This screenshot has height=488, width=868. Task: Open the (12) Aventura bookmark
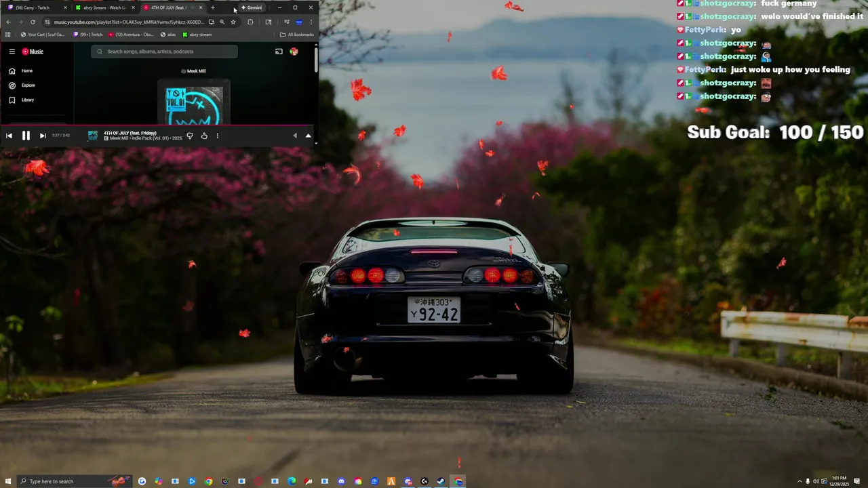tap(131, 35)
